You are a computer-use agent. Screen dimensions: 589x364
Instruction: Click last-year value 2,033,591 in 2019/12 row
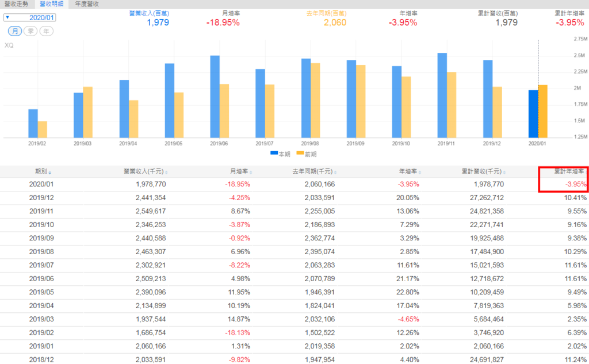tap(320, 198)
